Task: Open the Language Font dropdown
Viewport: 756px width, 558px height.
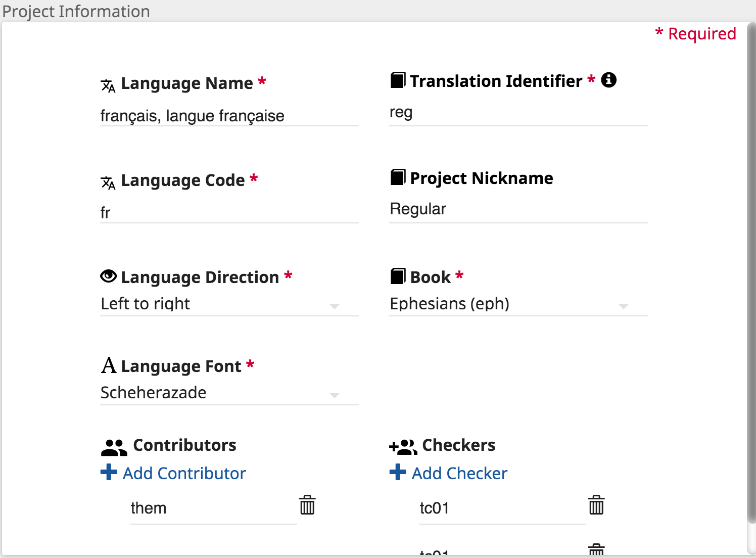Action: (x=335, y=395)
